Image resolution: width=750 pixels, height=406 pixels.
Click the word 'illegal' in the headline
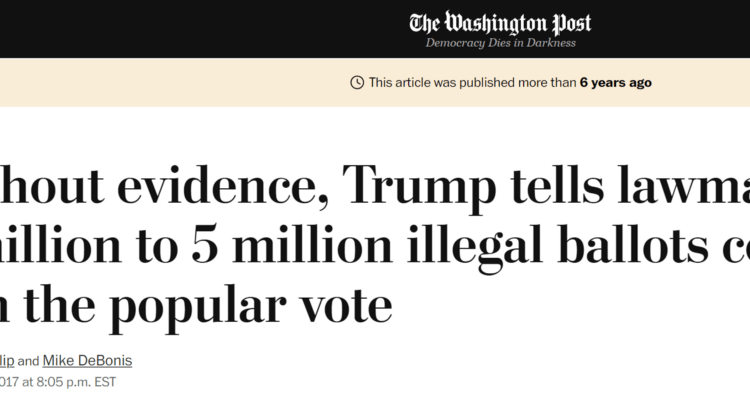[x=474, y=247]
